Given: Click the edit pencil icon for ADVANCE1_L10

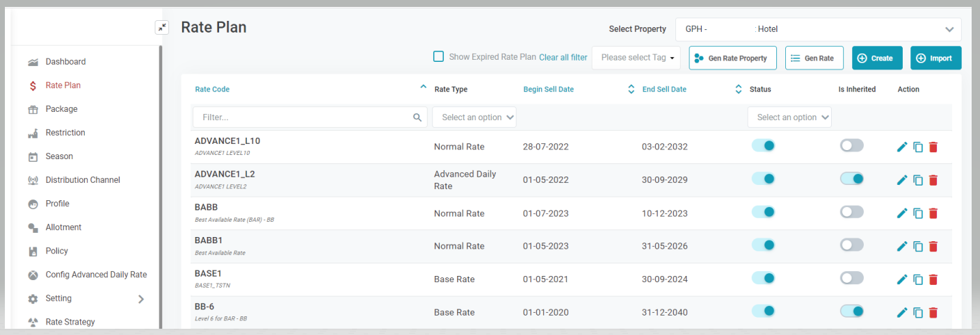Looking at the screenshot, I should point(902,147).
